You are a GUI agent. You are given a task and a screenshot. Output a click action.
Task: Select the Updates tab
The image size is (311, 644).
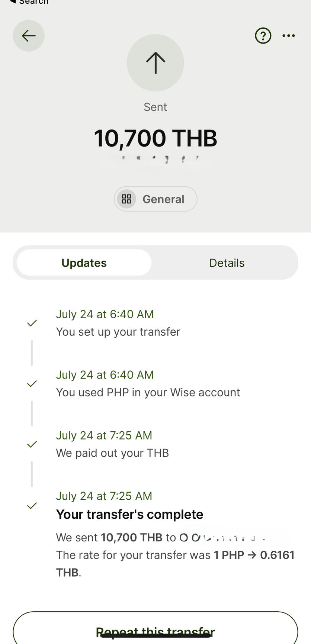84,263
